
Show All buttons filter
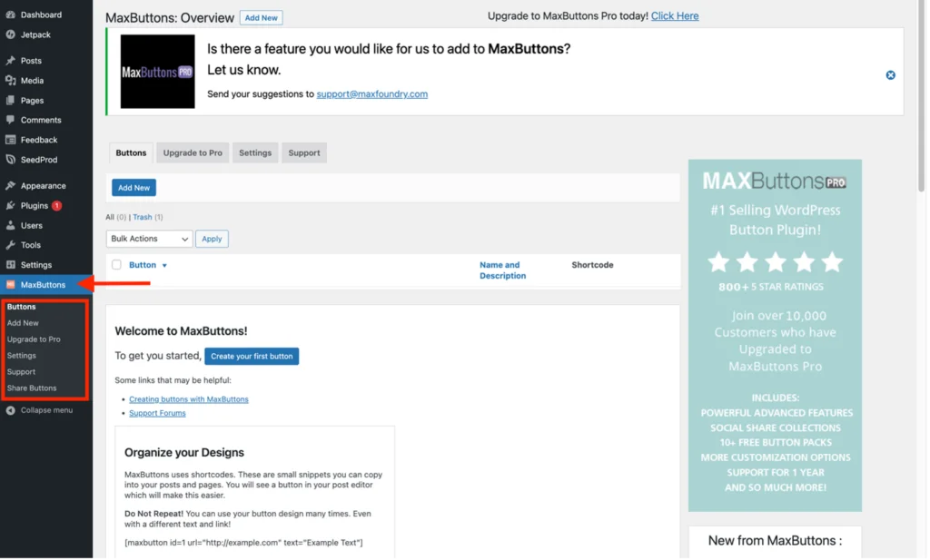click(110, 218)
